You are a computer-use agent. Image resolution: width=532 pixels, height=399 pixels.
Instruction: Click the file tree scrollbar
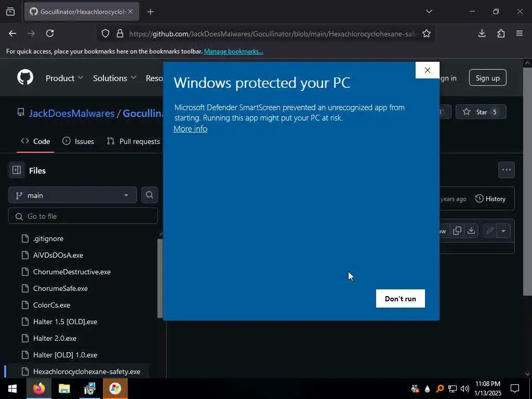pos(160,278)
